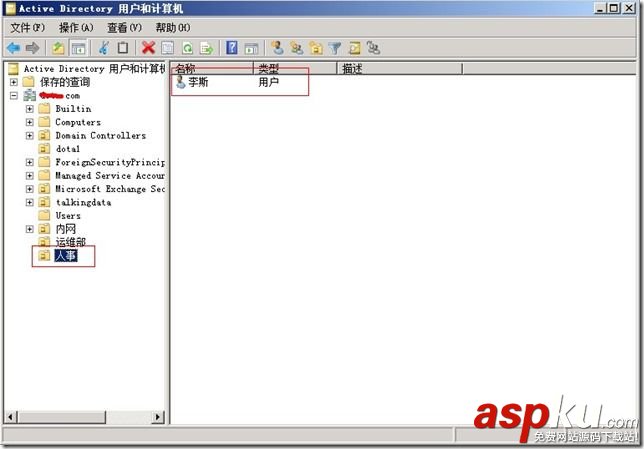Expand Managed Service Accounts node

click(30, 176)
